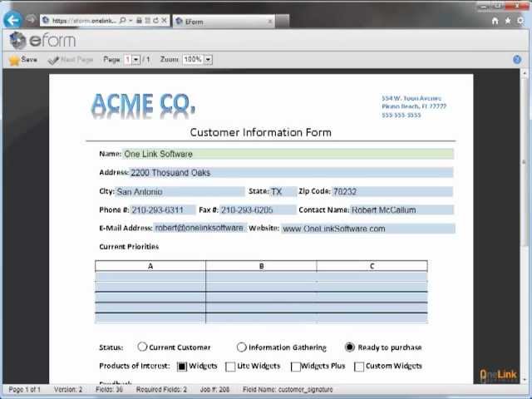Screen dimensions: 532x399
Task: Click the Next Page checkmark button
Action: (x=70, y=60)
